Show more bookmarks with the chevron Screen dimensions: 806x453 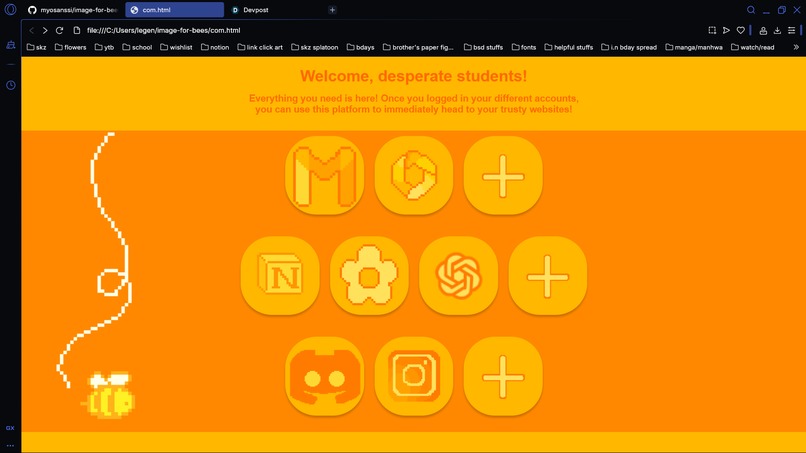(x=796, y=47)
